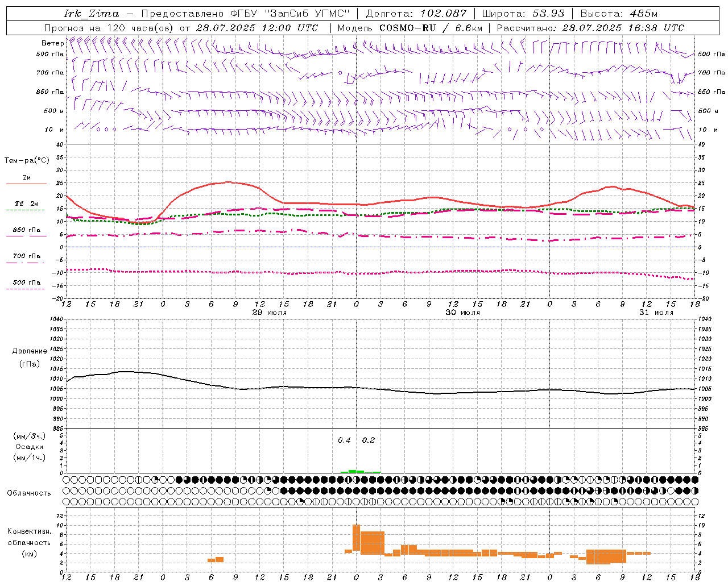Viewport: 728px width, 582px height.
Task: Click the Высота: 485м value
Action: [619, 14]
